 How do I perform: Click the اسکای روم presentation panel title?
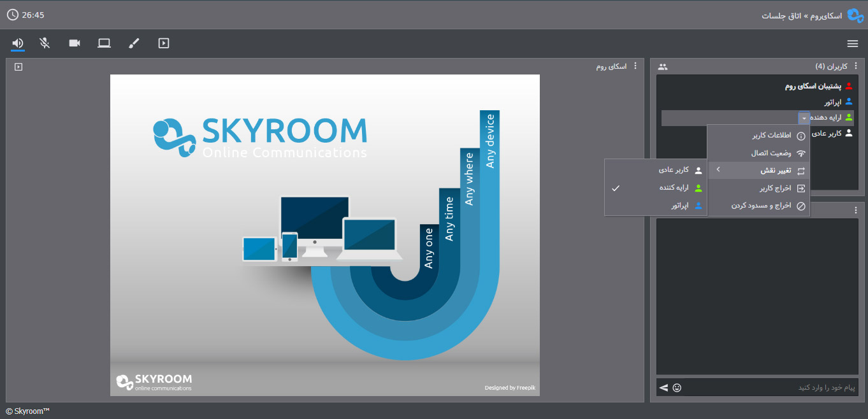click(x=611, y=66)
